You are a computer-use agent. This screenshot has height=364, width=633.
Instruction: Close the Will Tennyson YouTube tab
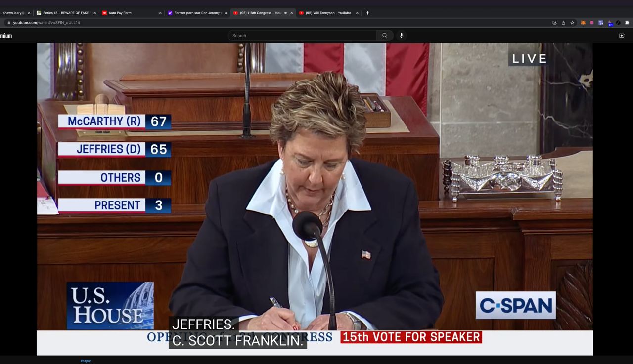[x=357, y=13]
